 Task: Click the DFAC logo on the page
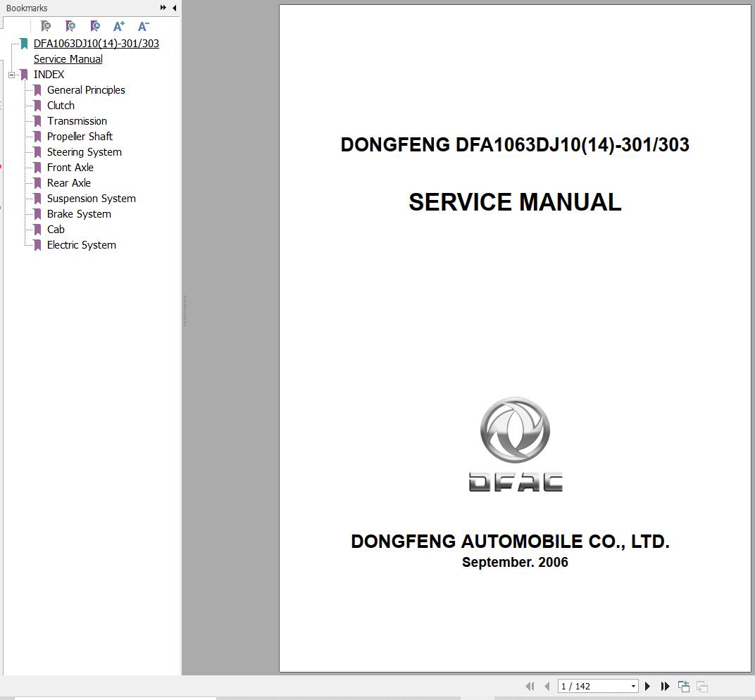click(516, 444)
